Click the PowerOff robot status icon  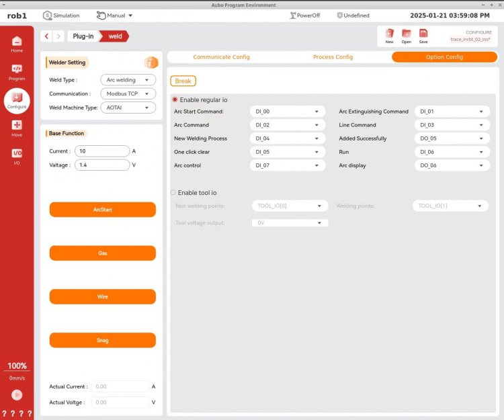(x=292, y=15)
